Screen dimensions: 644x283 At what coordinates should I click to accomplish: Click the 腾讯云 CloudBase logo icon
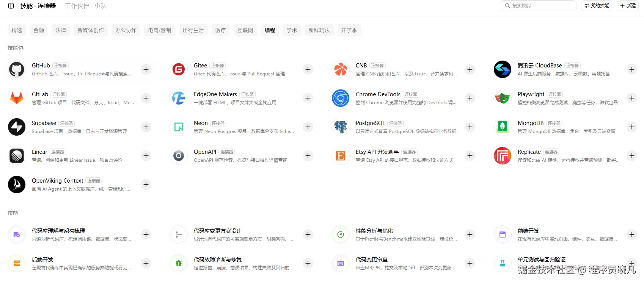(503, 69)
